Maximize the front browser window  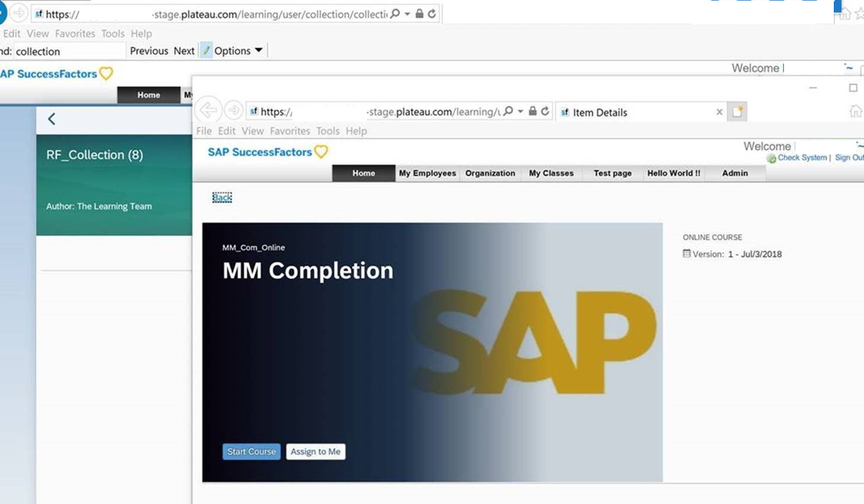click(x=853, y=88)
